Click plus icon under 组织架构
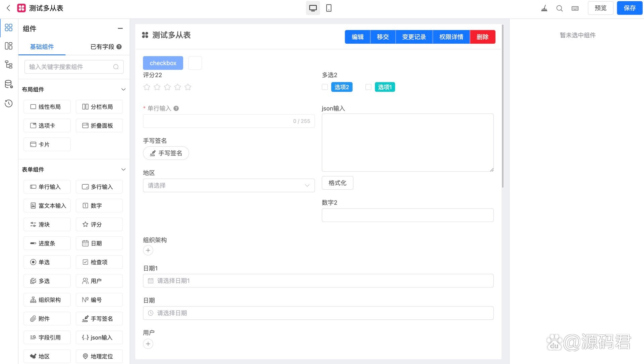This screenshot has height=364, width=644. point(148,251)
